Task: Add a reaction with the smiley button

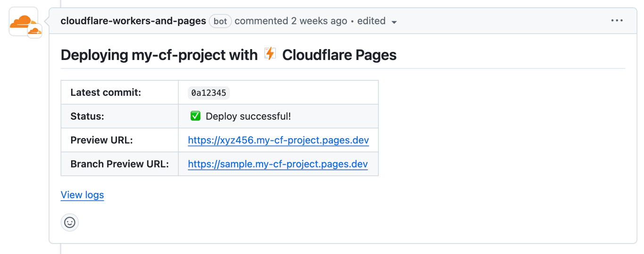Action: pyautogui.click(x=70, y=222)
